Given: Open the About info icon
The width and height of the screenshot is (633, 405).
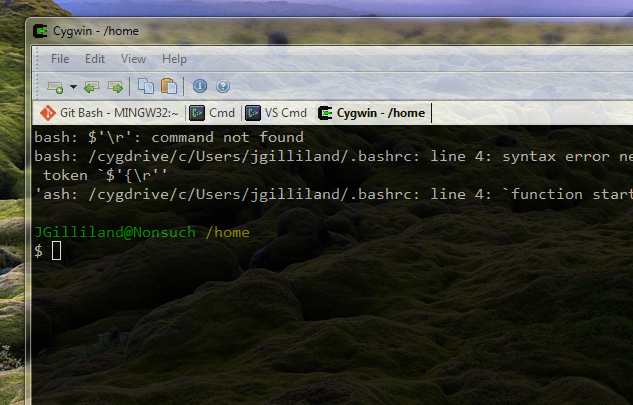Looking at the screenshot, I should 200,86.
